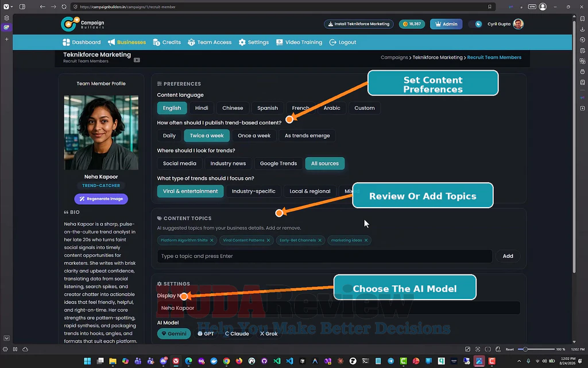Select Custom content language option
Screen dimensions: 588x368
[365, 108]
